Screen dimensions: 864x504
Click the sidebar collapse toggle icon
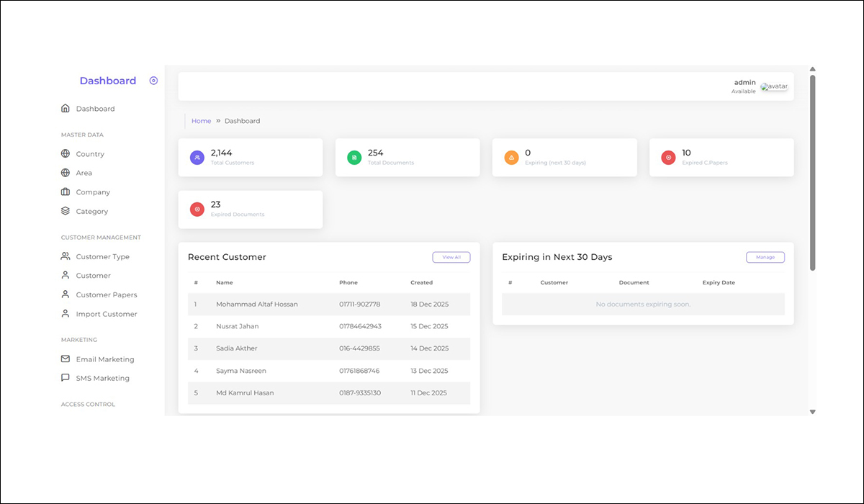click(153, 81)
